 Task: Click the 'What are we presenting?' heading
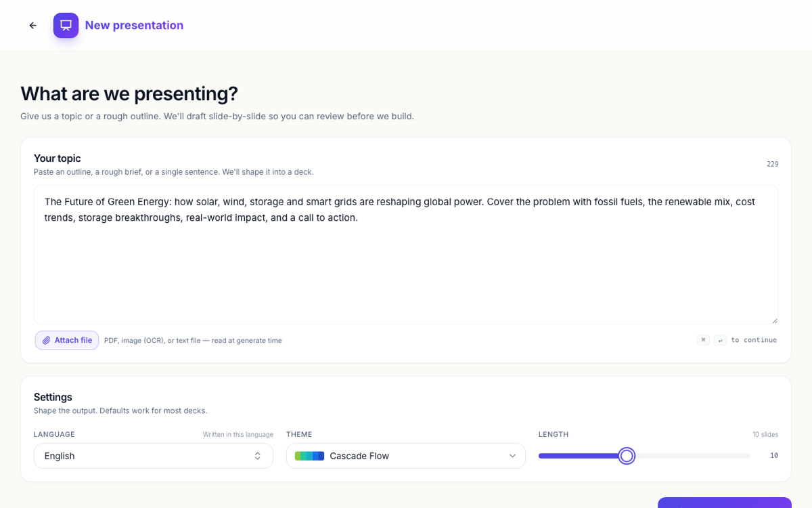pos(129,93)
